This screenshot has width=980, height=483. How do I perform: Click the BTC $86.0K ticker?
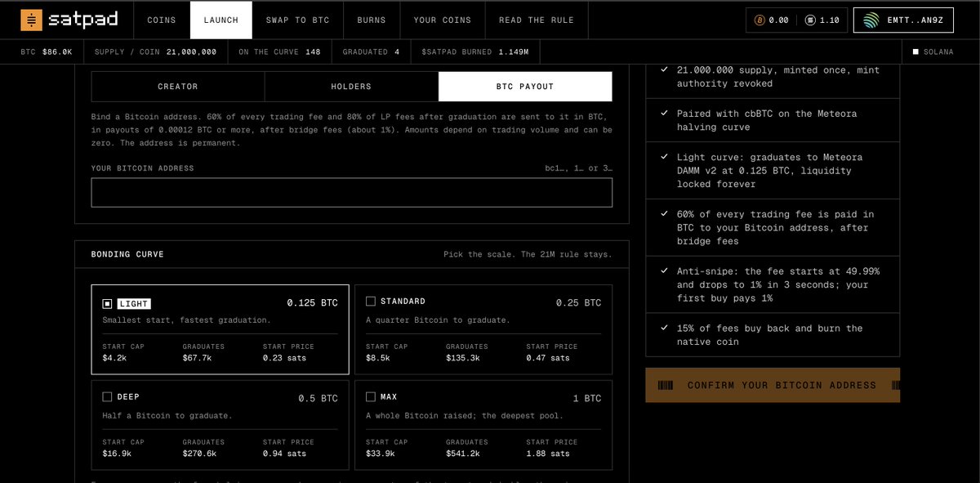pyautogui.click(x=47, y=51)
